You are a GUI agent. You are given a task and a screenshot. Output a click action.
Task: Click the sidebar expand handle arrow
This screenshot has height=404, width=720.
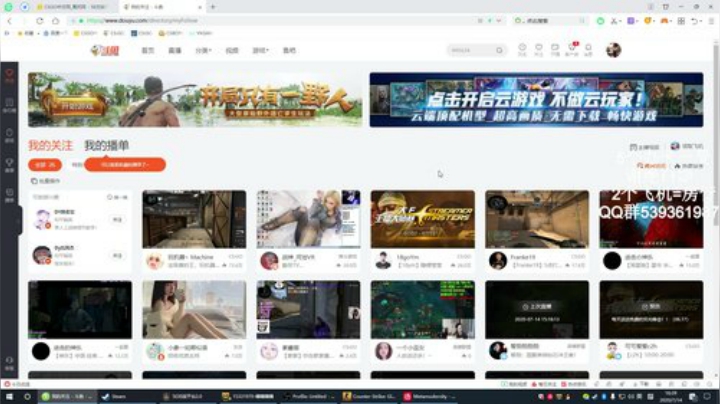coord(20,220)
